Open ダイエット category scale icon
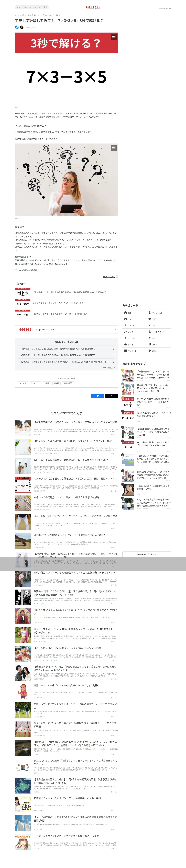 [126, 351]
